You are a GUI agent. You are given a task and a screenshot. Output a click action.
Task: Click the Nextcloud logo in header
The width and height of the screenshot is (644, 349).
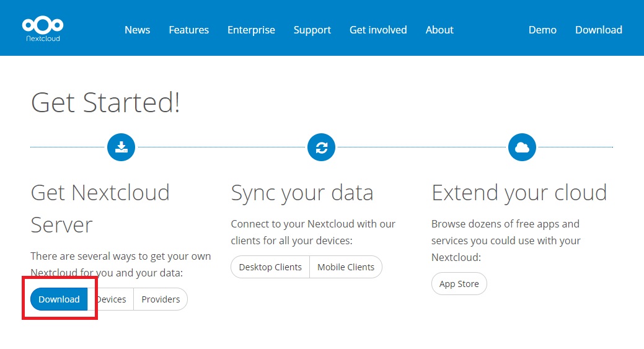43,29
